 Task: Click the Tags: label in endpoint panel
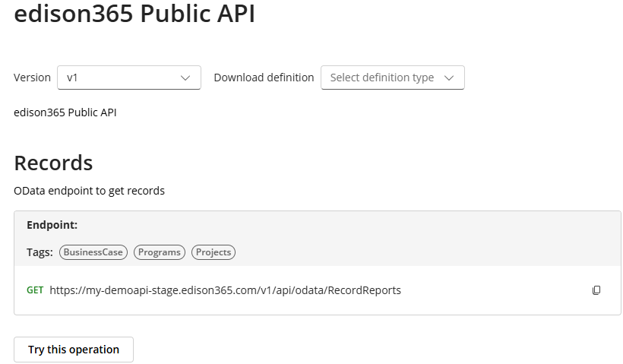pos(40,252)
